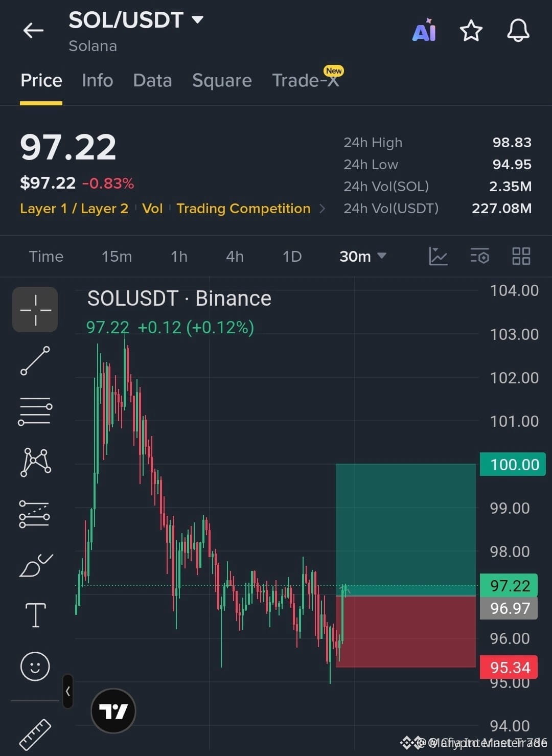Open chart display settings icon

(479, 256)
